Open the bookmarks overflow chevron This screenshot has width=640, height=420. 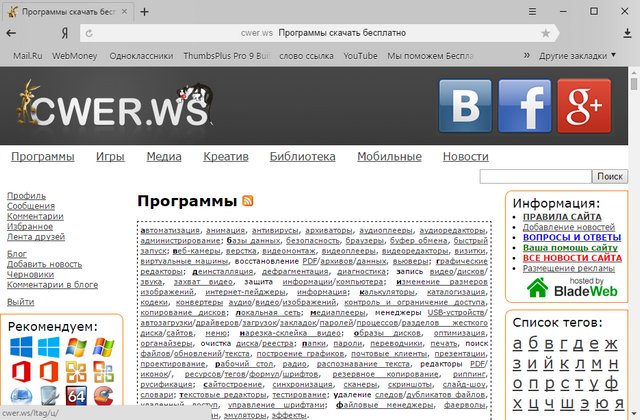click(x=528, y=56)
